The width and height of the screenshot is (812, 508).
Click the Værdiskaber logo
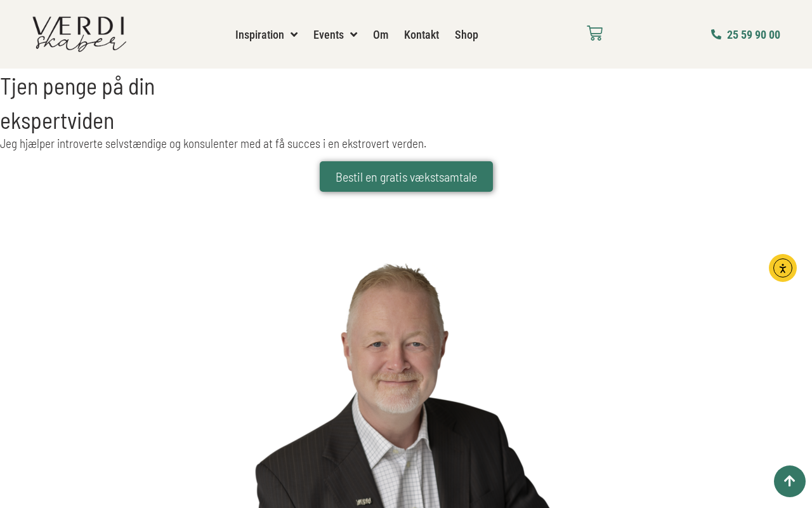(79, 34)
